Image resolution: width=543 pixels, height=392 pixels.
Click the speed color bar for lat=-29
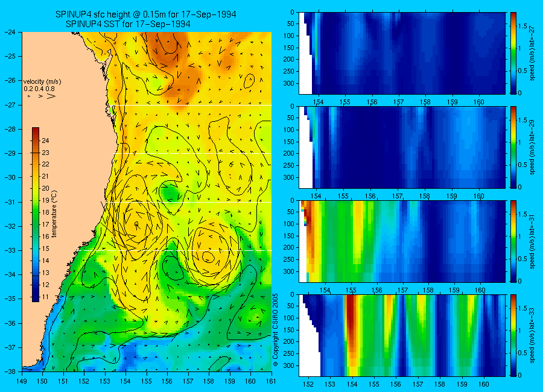(x=513, y=148)
